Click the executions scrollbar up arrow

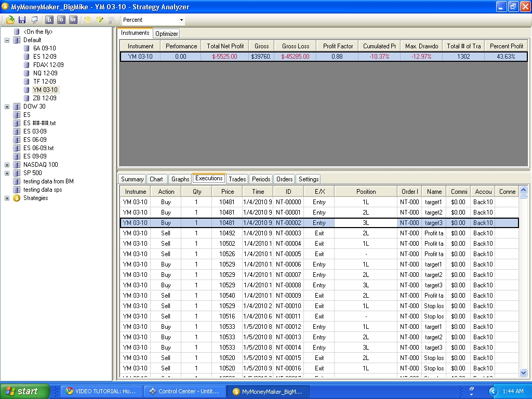pos(523,190)
